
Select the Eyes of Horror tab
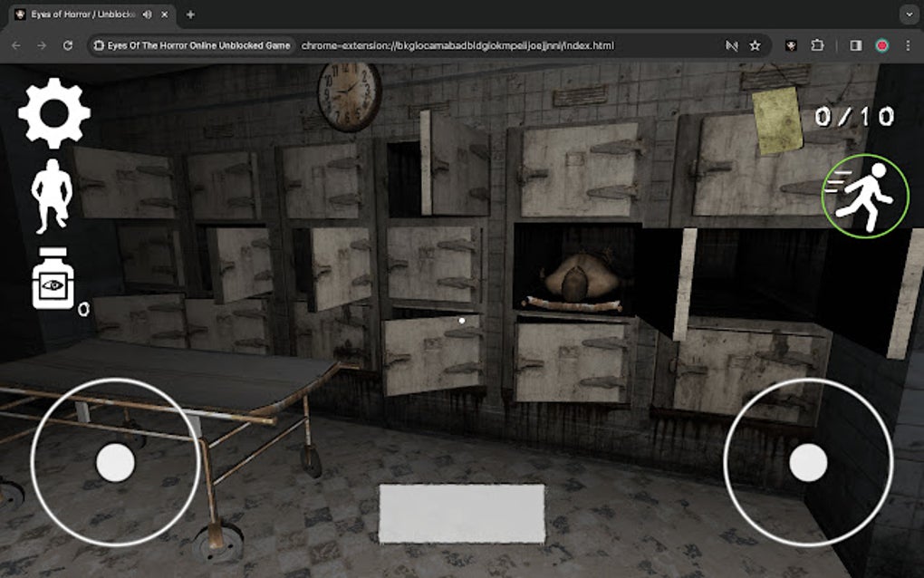[x=91, y=14]
